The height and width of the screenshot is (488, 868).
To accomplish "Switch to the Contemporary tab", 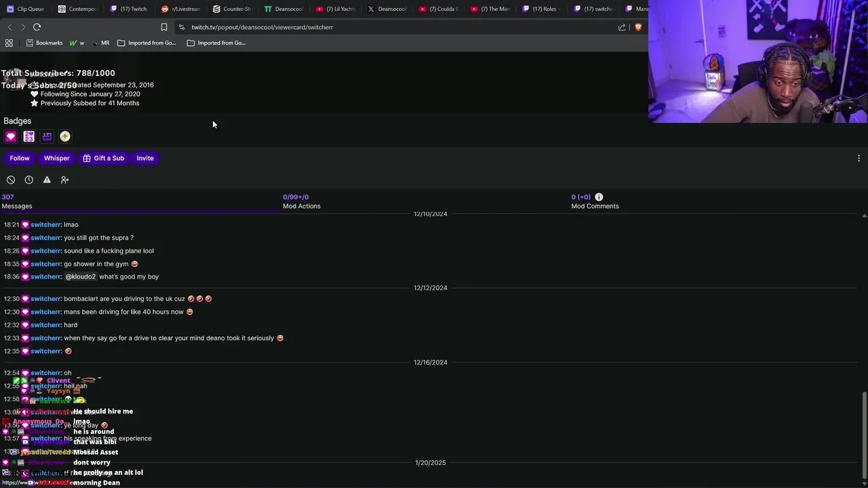I will point(77,9).
